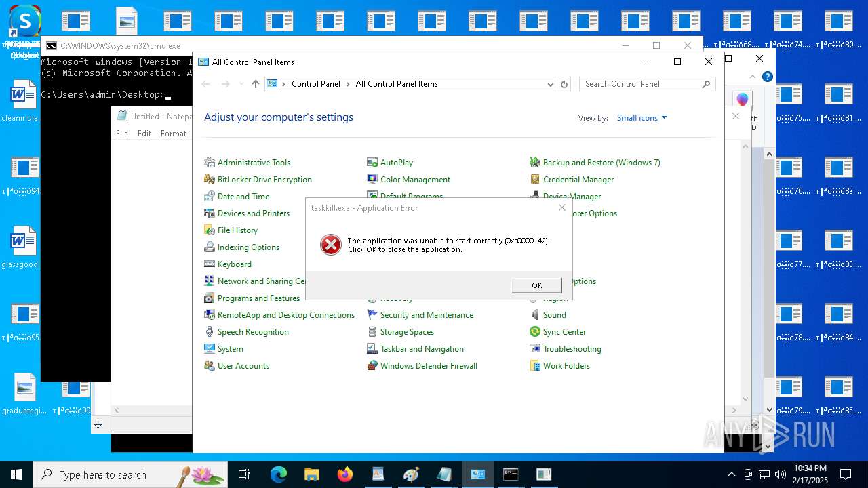Image resolution: width=868 pixels, height=488 pixels.
Task: Launch Microsoft Edge from the taskbar
Action: coord(279,474)
